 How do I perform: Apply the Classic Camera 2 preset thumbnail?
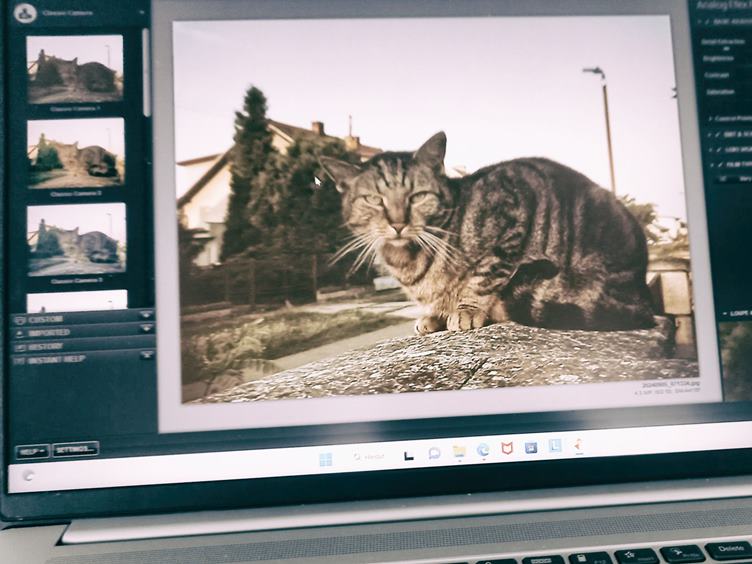click(x=76, y=153)
